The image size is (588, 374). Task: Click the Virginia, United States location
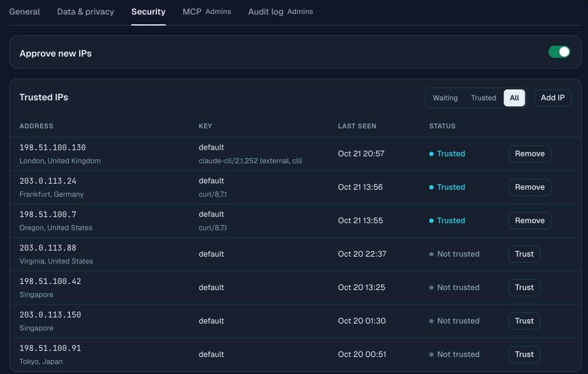coord(57,261)
